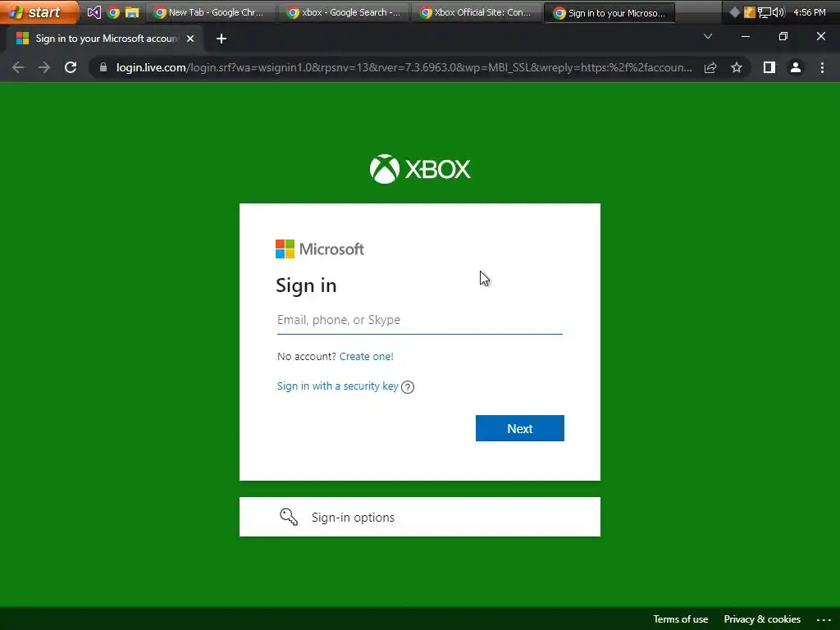Select the Sign in to your Microsoft account browser tab
Screen dimensions: 840x630
tap(106, 39)
